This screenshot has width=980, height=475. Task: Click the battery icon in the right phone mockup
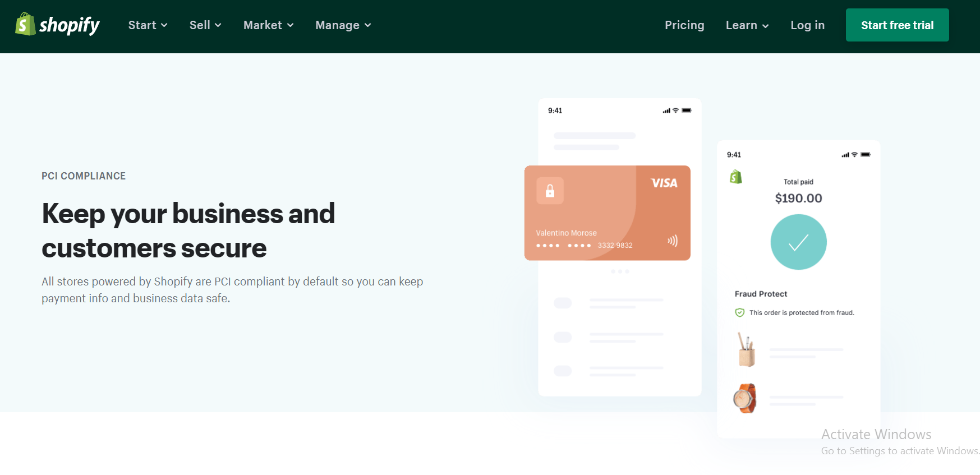(866, 154)
